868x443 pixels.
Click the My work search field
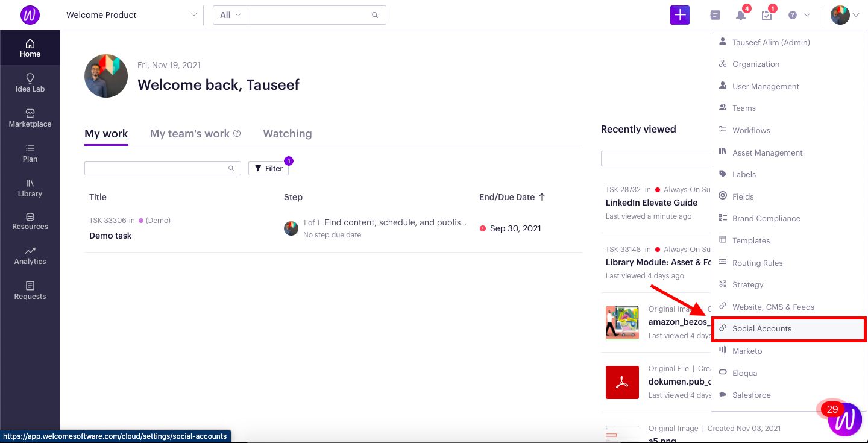pos(163,168)
